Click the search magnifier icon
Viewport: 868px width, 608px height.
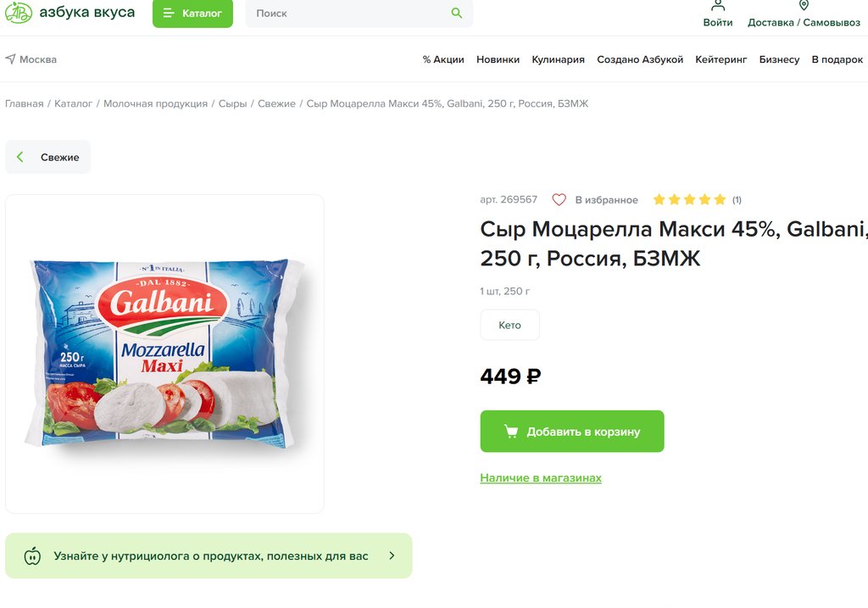(x=457, y=14)
